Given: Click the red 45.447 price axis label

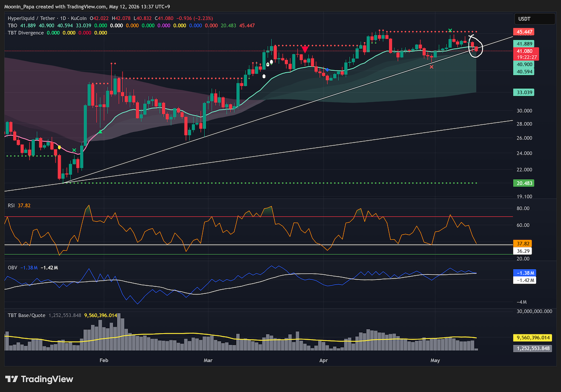Looking at the screenshot, I should pos(524,32).
